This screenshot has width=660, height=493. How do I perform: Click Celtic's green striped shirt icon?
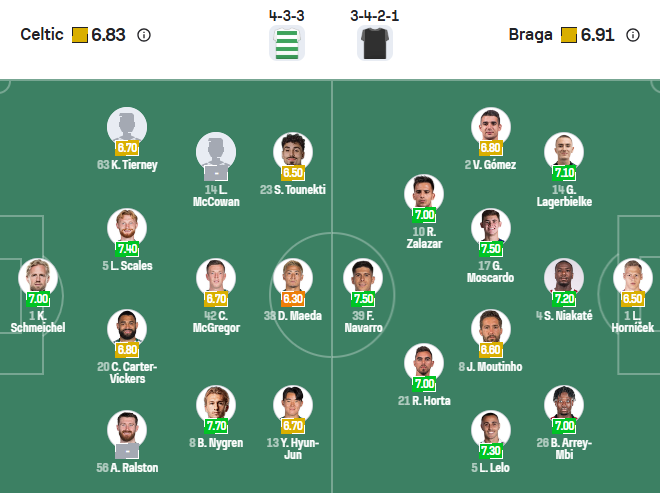(287, 43)
